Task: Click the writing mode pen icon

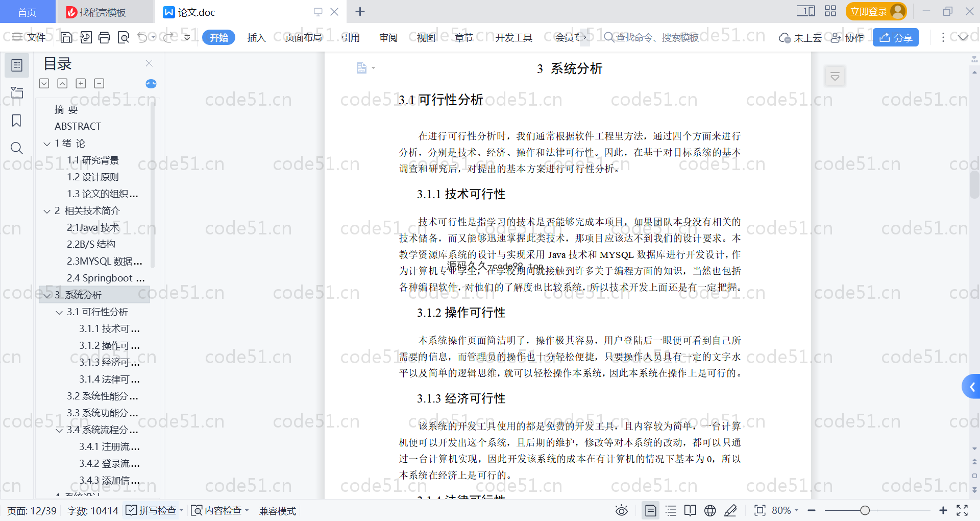Action: pyautogui.click(x=730, y=510)
